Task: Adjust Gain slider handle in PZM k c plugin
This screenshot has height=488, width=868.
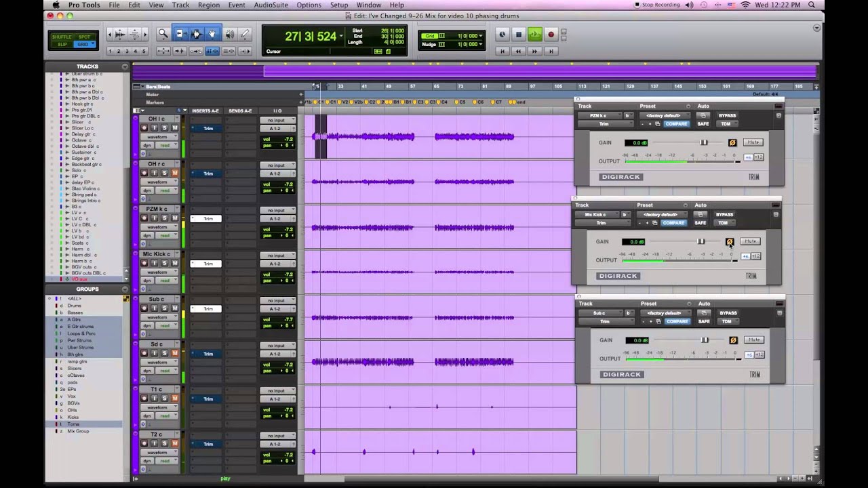Action: (704, 142)
